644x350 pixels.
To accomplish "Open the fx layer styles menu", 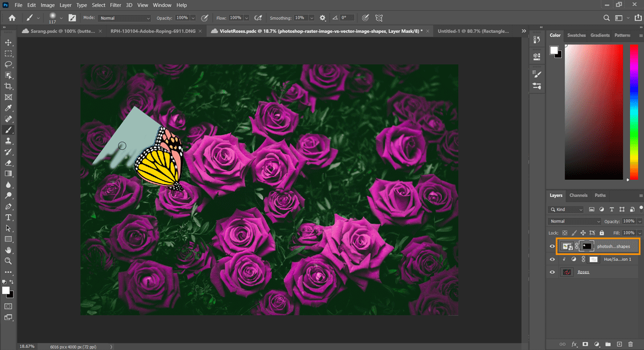I will tap(573, 344).
